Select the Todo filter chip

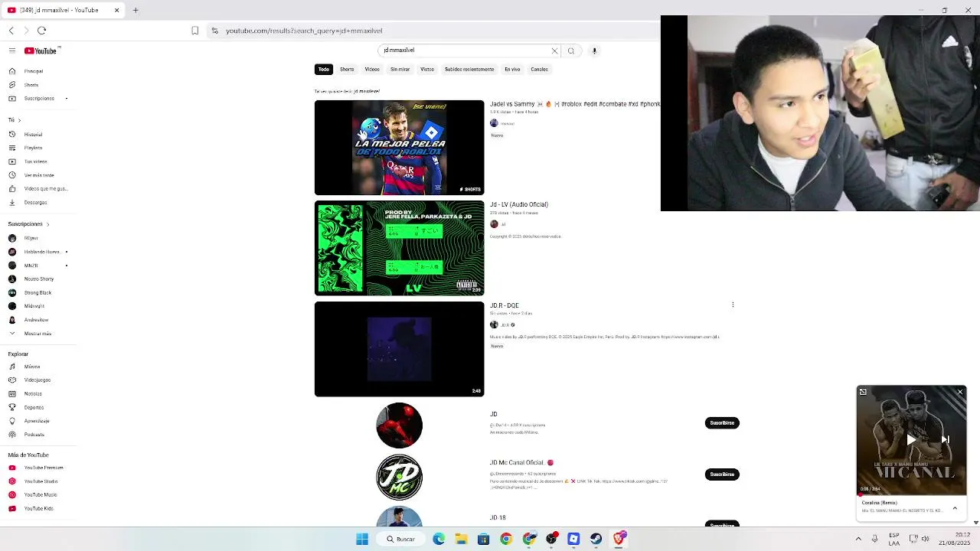coord(324,70)
